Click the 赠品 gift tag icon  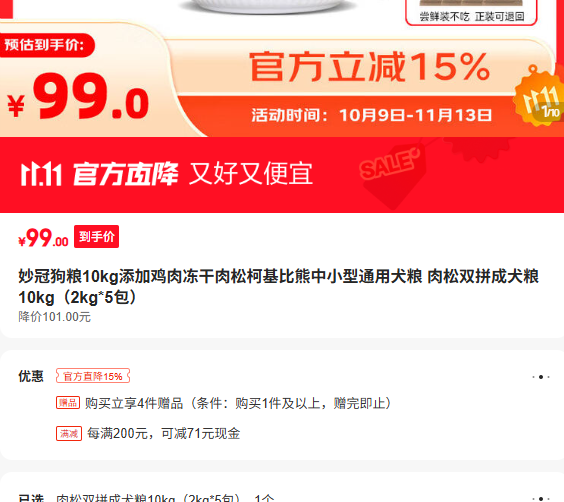(68, 403)
